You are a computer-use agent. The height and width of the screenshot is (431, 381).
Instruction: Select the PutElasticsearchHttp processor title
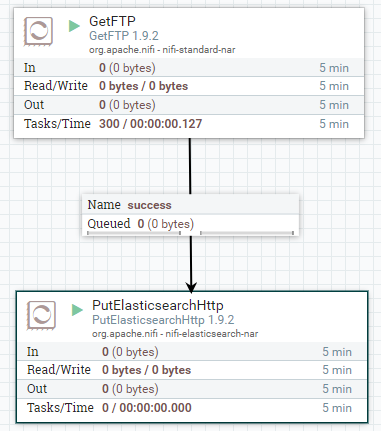click(158, 305)
